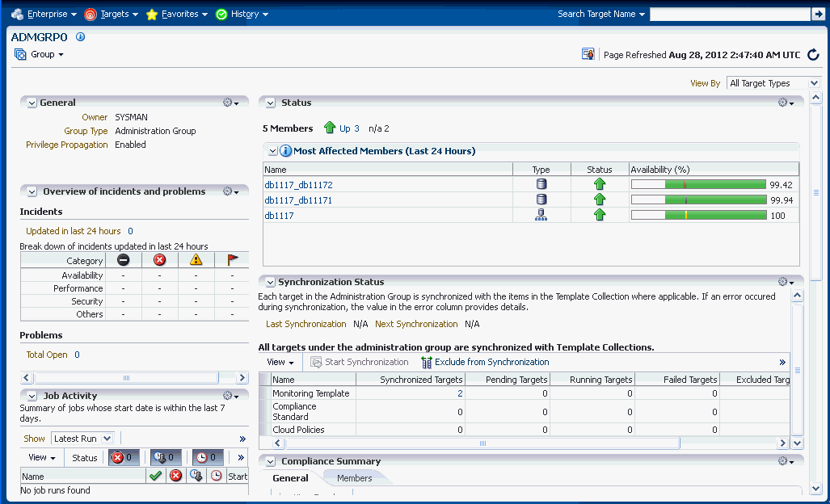This screenshot has height=504, width=830.
Task: Click info icon beside Most Affected Members
Action: [285, 151]
